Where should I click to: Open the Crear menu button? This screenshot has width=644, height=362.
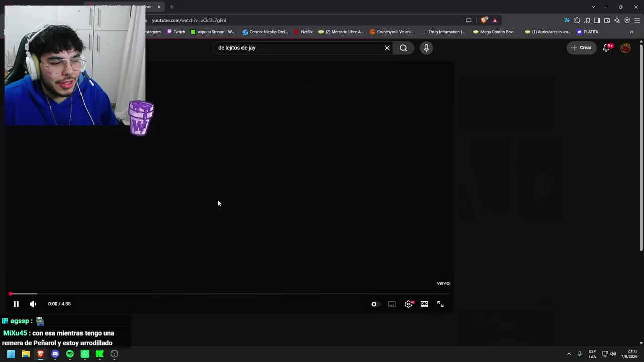click(x=581, y=48)
